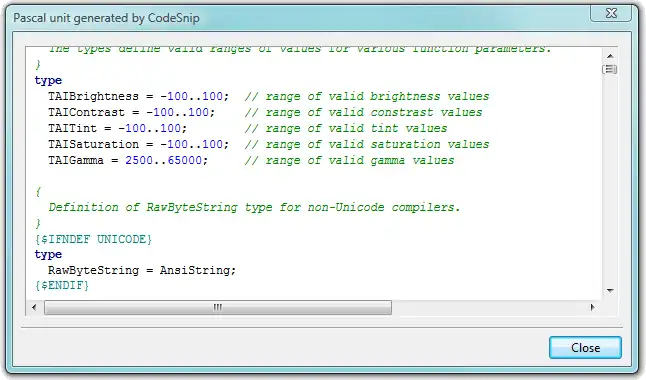Click the tint values comment
Viewport: 646px width, 380px height.
[x=346, y=129]
